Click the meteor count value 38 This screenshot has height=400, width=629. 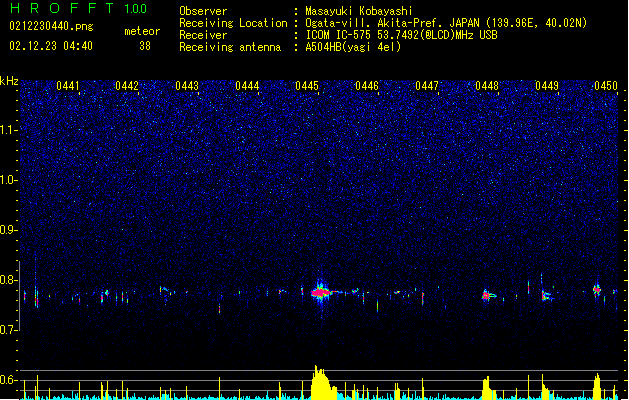pyautogui.click(x=145, y=46)
